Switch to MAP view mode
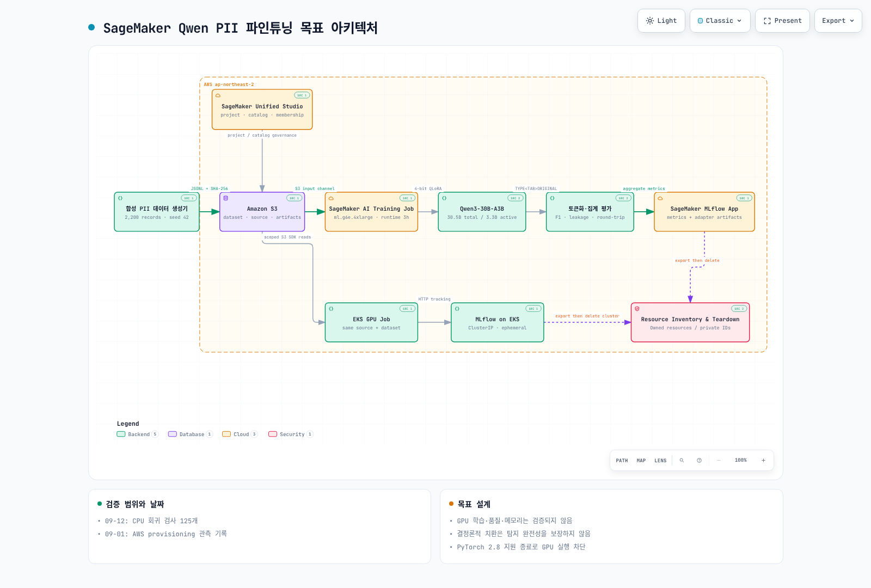 pos(641,461)
